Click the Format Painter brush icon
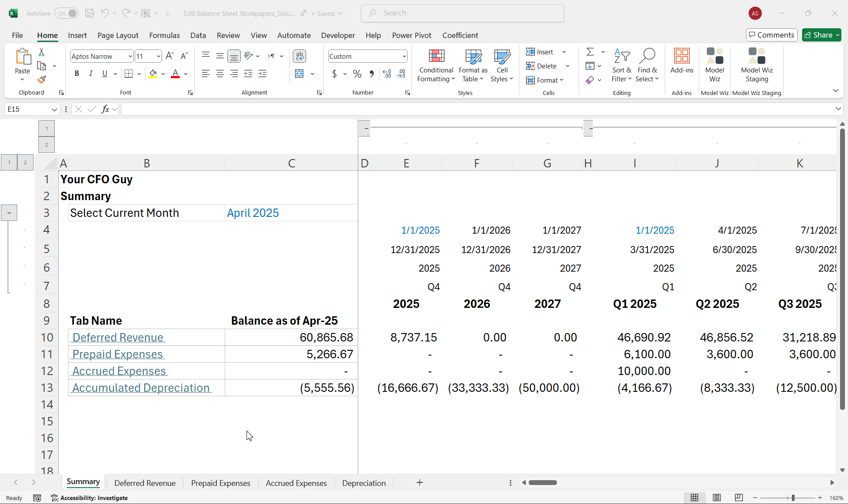This screenshot has width=848, height=504. click(42, 80)
